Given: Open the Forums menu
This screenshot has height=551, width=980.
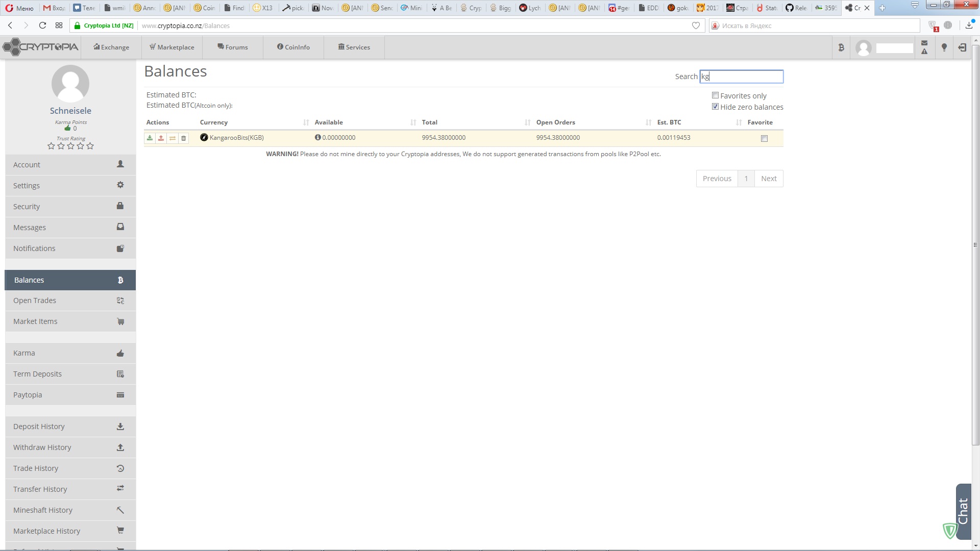Looking at the screenshot, I should [x=233, y=47].
